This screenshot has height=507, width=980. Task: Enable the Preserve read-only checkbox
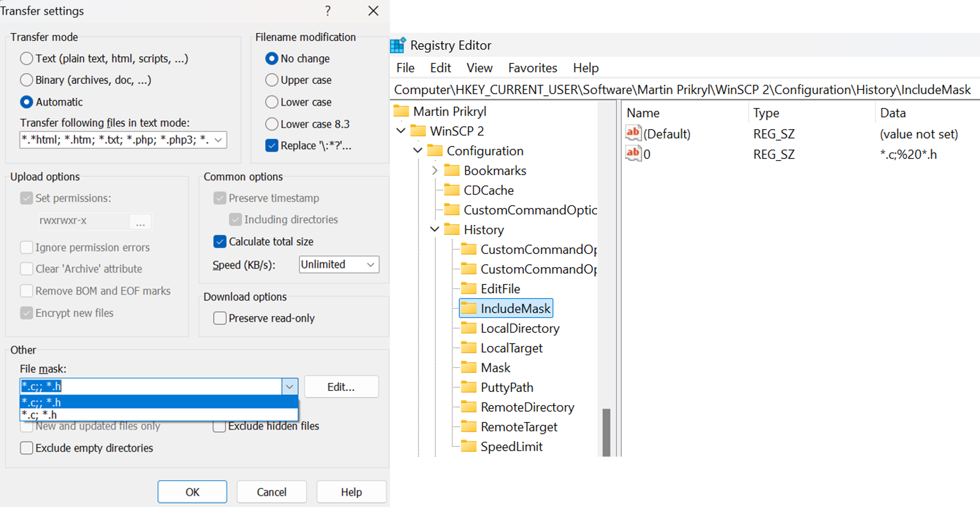[220, 318]
